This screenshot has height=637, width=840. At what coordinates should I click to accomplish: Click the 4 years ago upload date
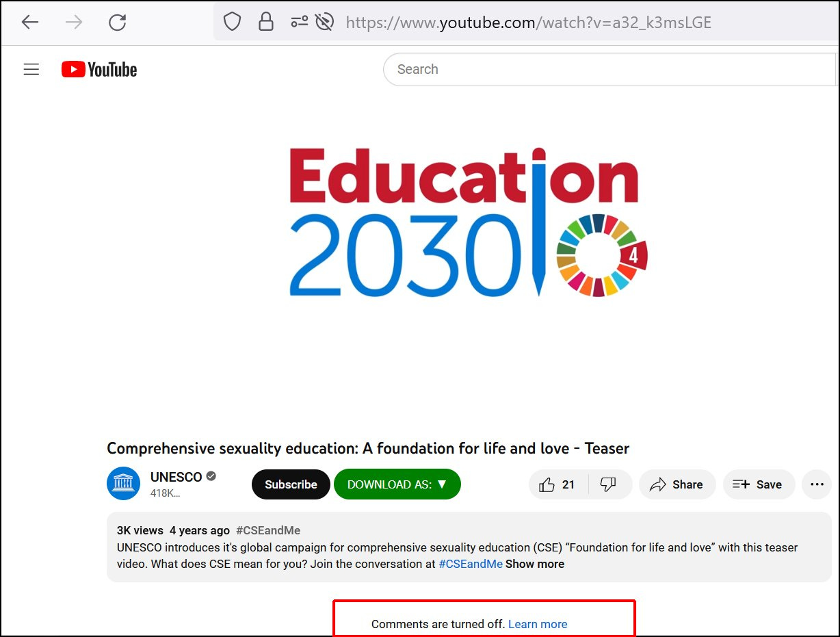200,530
